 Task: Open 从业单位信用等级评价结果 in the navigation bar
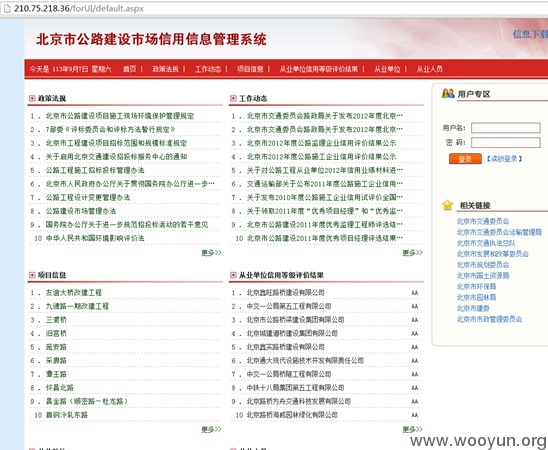tap(319, 69)
